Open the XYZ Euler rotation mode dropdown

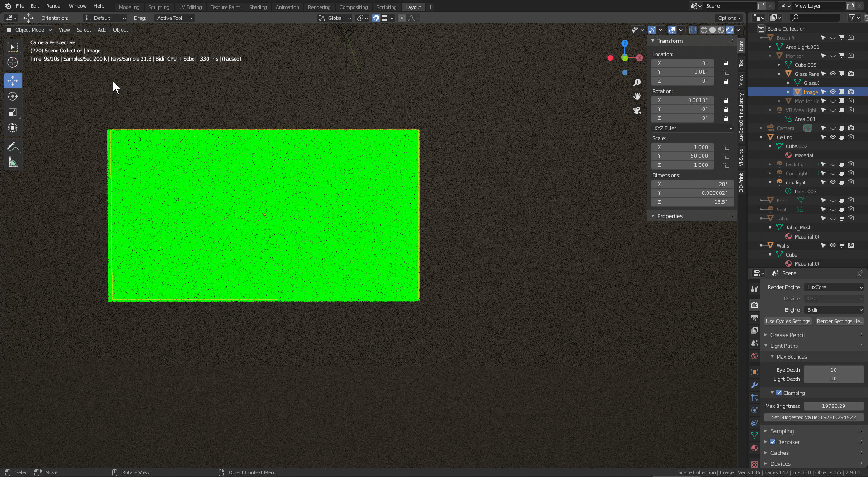tap(693, 128)
